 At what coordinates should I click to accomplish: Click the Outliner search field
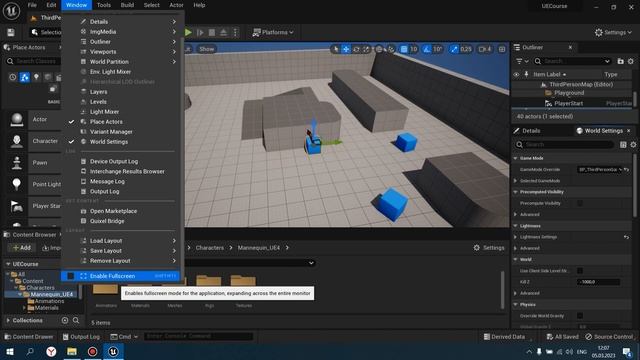pyautogui.click(x=573, y=61)
